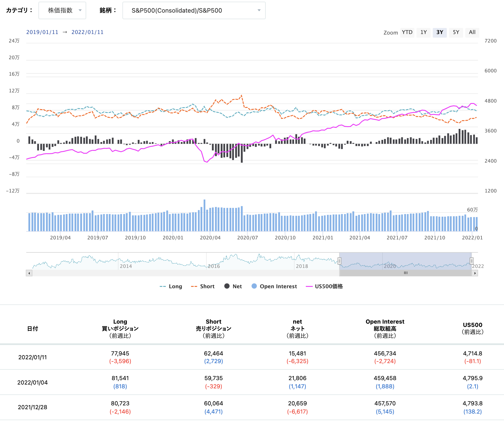Click the net value 20,659

click(x=297, y=403)
